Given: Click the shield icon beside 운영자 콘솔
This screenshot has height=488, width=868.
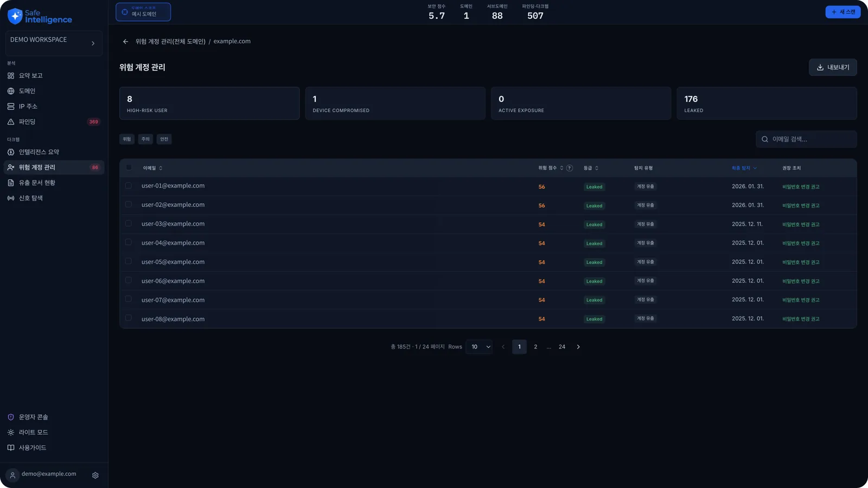Looking at the screenshot, I should [11, 417].
